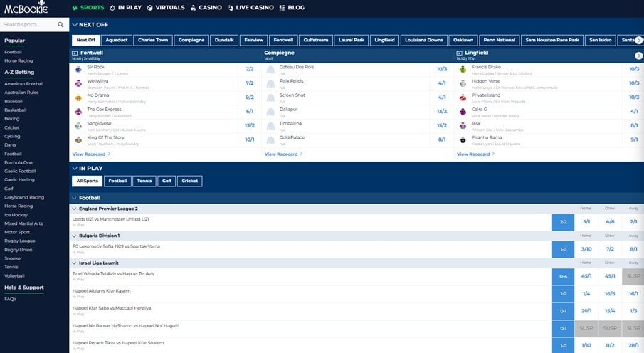
Task: Click the Gateau Des Rois silk icon
Action: click(270, 69)
